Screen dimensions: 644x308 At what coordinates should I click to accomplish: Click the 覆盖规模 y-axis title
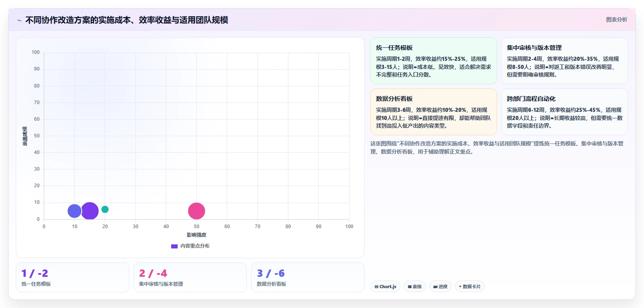click(25, 136)
